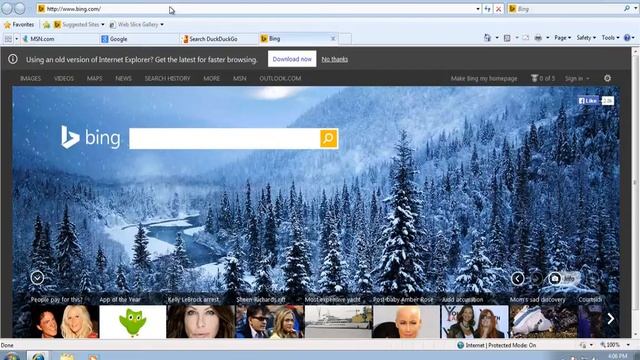Screen dimensions: 640x360
Task: Open Bing settings gear icon
Action: [x=607, y=78]
